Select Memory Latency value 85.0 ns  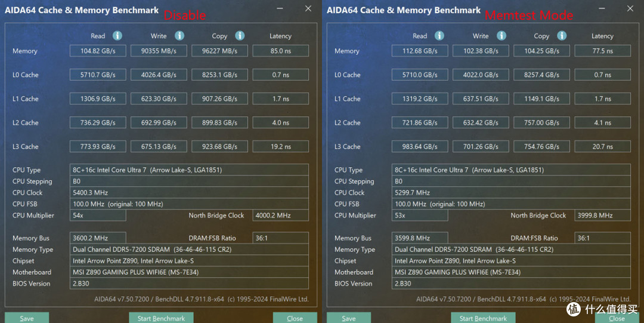point(280,51)
